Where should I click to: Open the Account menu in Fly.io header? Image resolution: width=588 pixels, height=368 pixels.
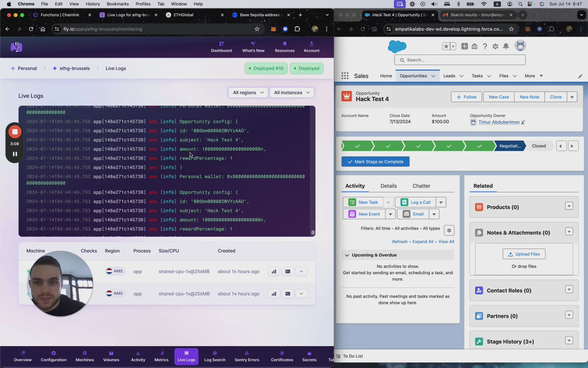(x=311, y=47)
